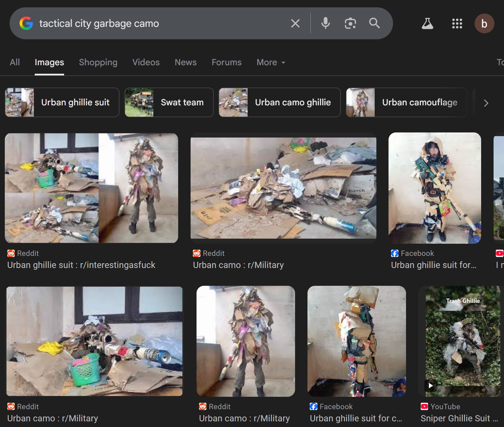Open the Trash Ghillie video thumbnail
The height and width of the screenshot is (427, 504).
pos(463,341)
